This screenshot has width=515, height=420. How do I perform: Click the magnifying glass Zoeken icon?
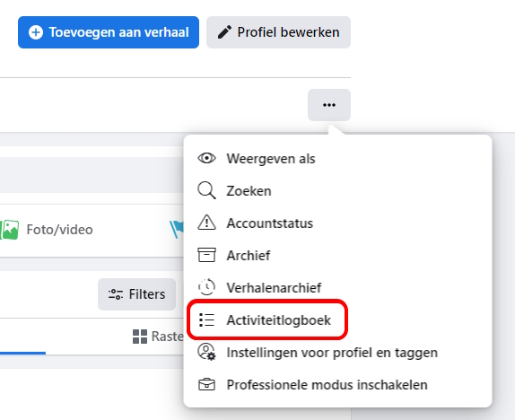click(206, 190)
